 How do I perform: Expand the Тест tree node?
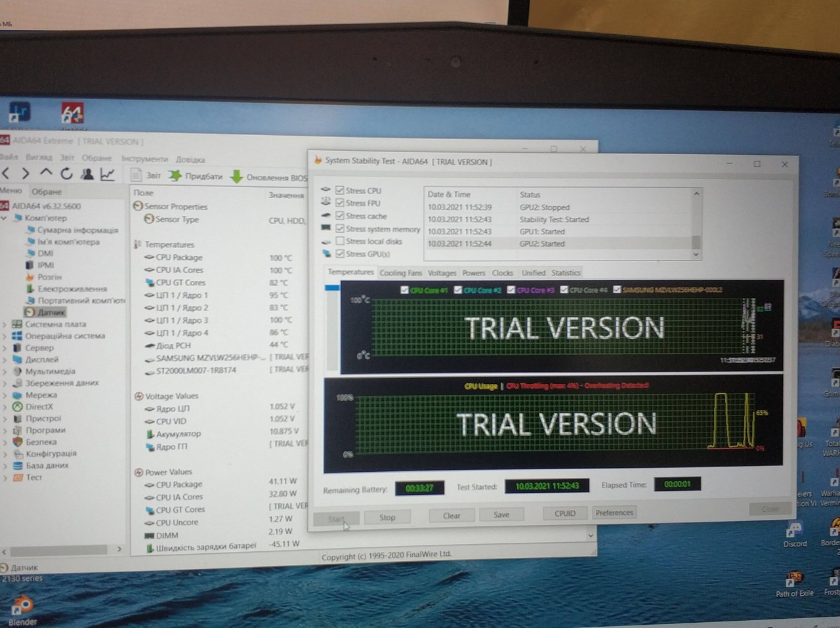pos(5,478)
